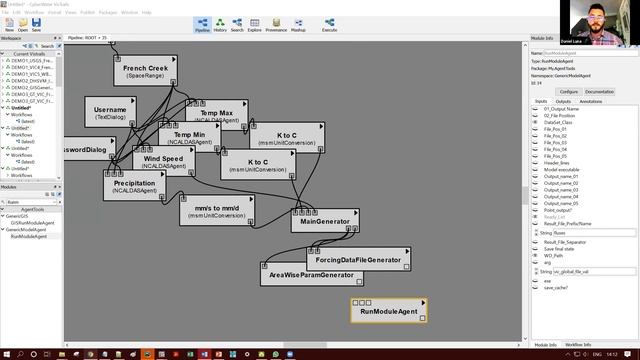Viewport: 640px width, 360px height.
Task: Click the canvas vertical scrollbar
Action: pyautogui.click(x=525, y=195)
